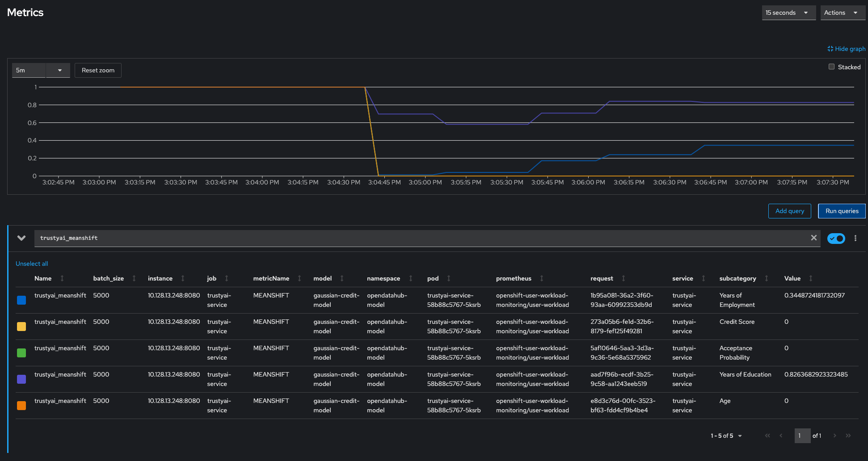
Task: Go to last page pagination icon
Action: coord(848,436)
